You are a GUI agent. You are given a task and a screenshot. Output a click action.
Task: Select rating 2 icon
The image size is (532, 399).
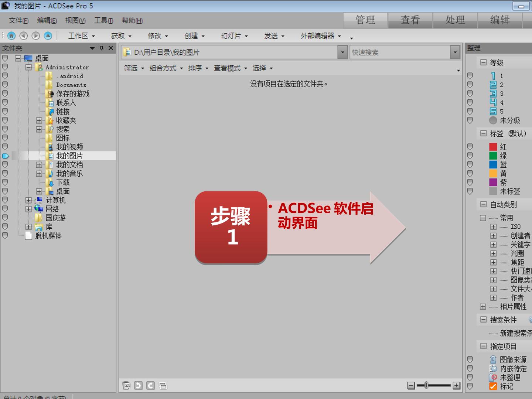pos(493,85)
